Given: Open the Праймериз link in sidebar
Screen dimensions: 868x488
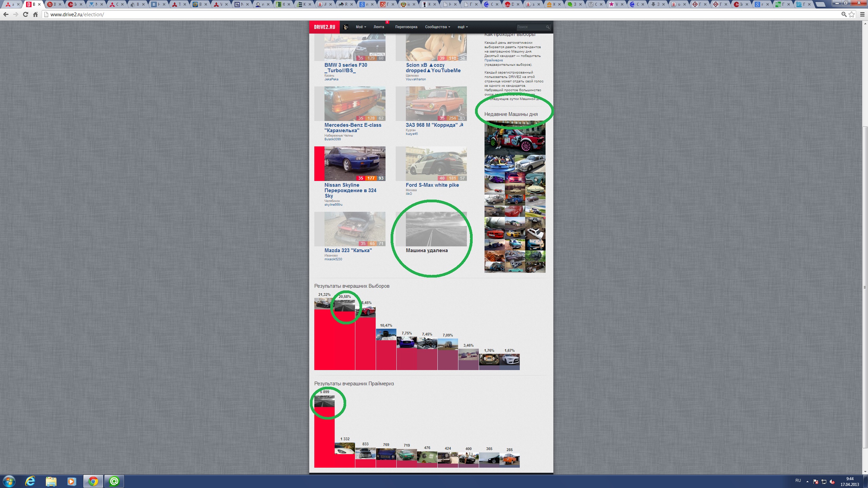Looking at the screenshot, I should pyautogui.click(x=493, y=60).
